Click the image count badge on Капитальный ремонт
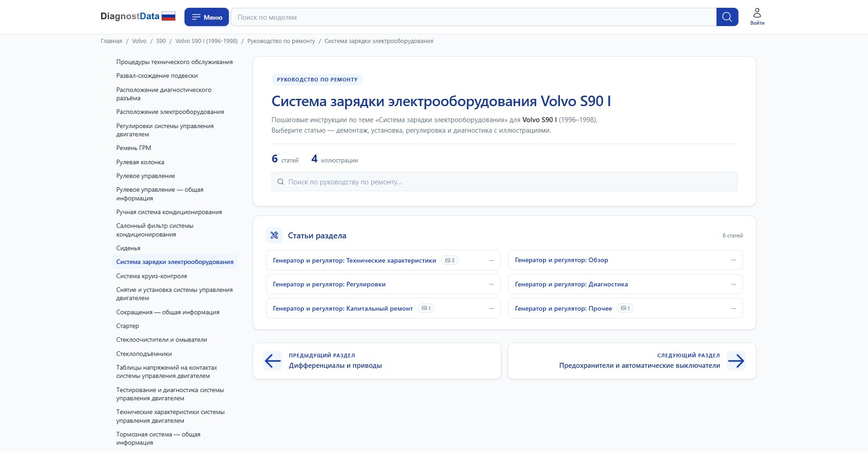868x452 pixels. 426,308
